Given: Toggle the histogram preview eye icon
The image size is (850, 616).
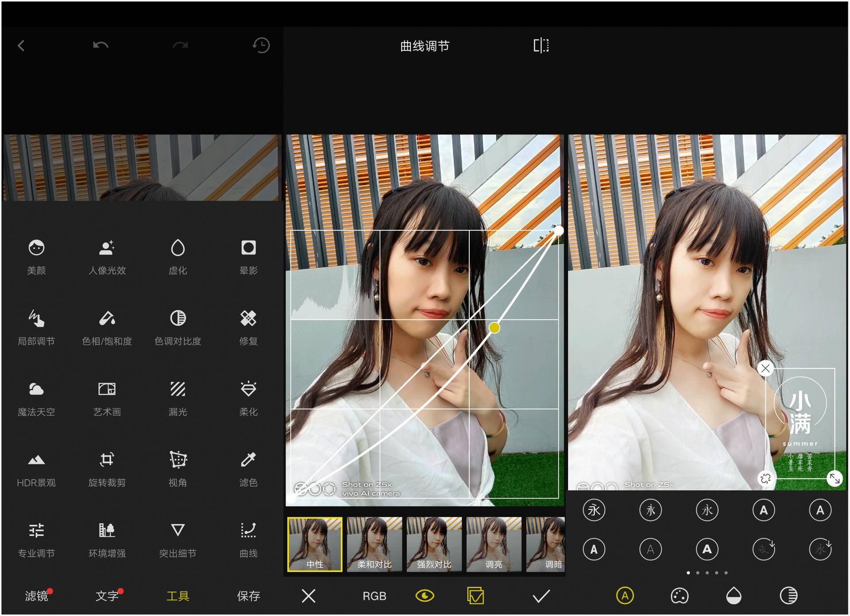Looking at the screenshot, I should point(425,596).
